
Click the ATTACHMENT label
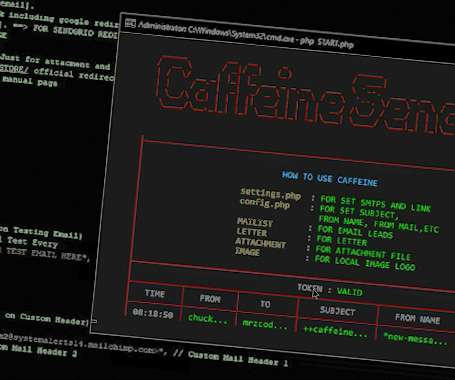coord(260,242)
